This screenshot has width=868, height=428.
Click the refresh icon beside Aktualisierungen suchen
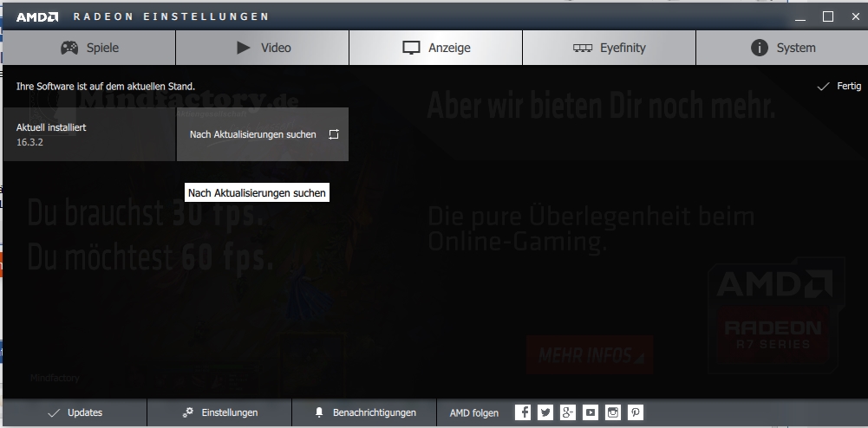coord(333,134)
